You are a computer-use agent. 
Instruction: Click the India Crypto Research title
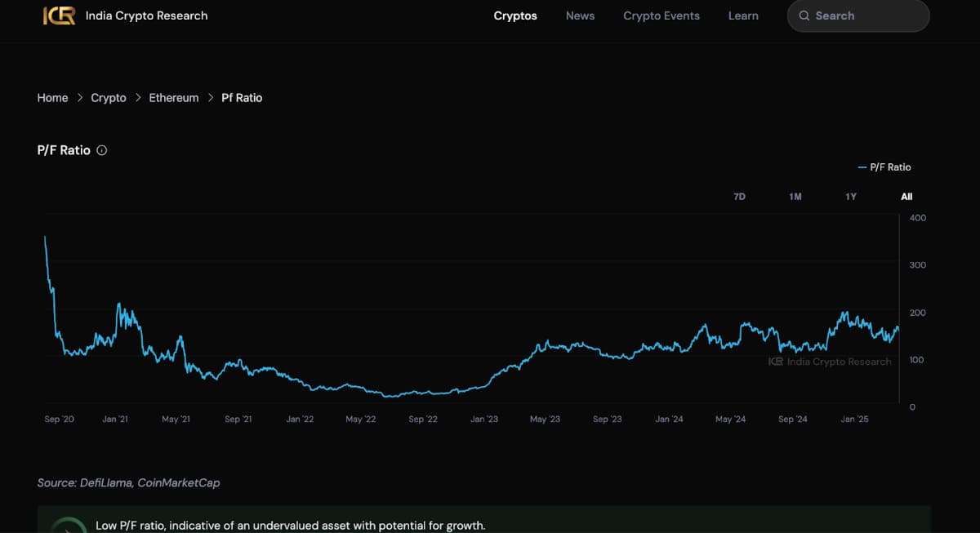pos(146,16)
